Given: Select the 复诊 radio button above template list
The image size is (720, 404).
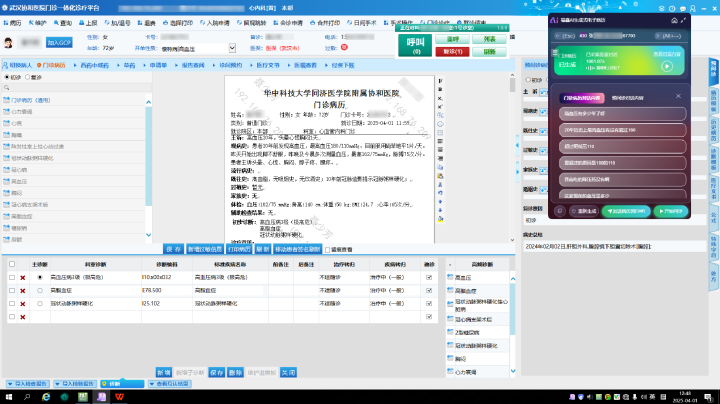Looking at the screenshot, I should (x=28, y=77).
